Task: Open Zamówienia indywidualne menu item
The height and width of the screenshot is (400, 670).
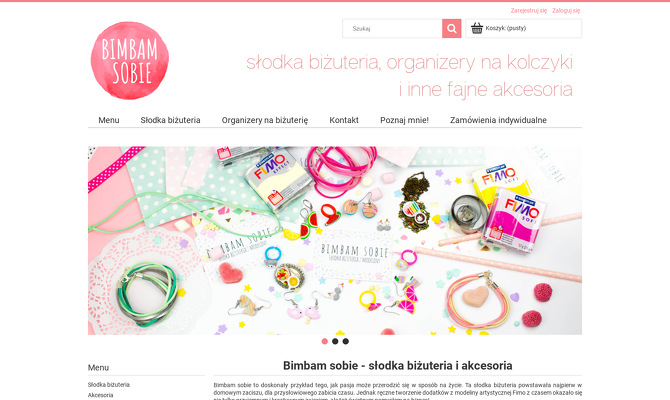Action: 498,120
